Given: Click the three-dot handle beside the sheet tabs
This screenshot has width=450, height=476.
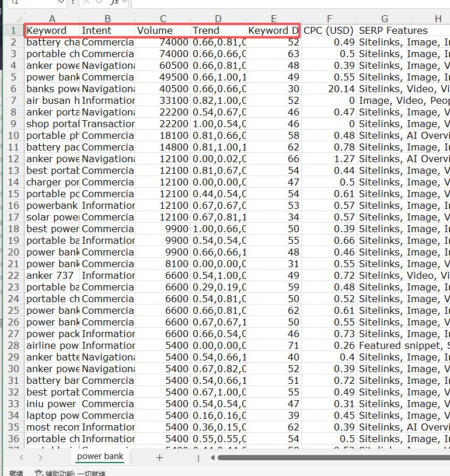Looking at the screenshot, I should coord(198,458).
